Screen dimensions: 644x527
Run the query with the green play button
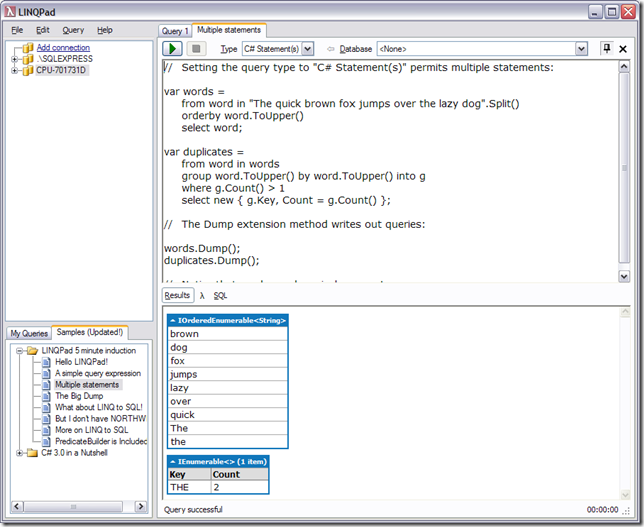173,48
